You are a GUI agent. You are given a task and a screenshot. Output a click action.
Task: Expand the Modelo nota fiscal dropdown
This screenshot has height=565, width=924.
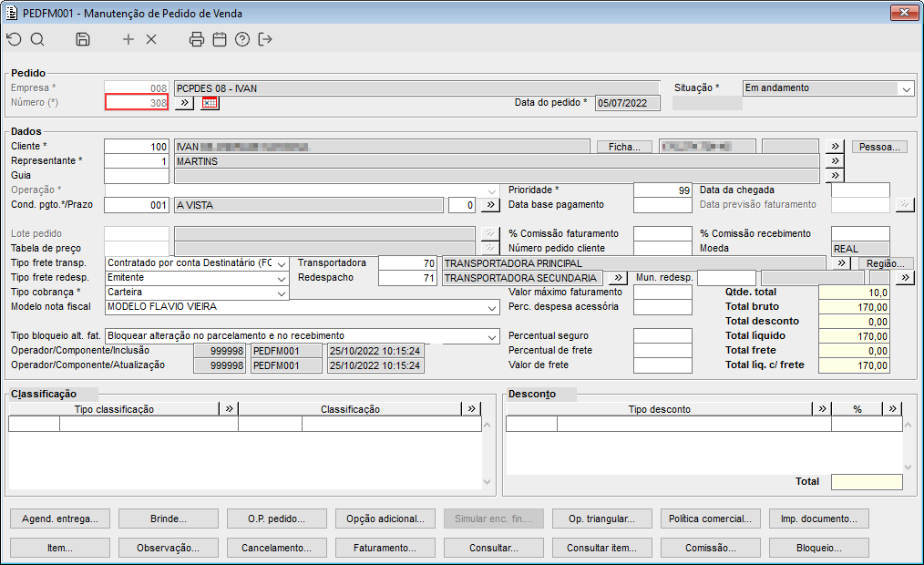coord(492,307)
